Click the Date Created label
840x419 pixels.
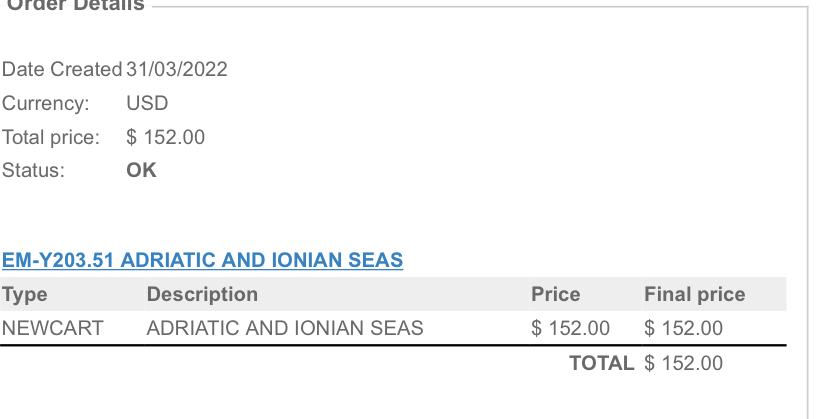pos(62,70)
